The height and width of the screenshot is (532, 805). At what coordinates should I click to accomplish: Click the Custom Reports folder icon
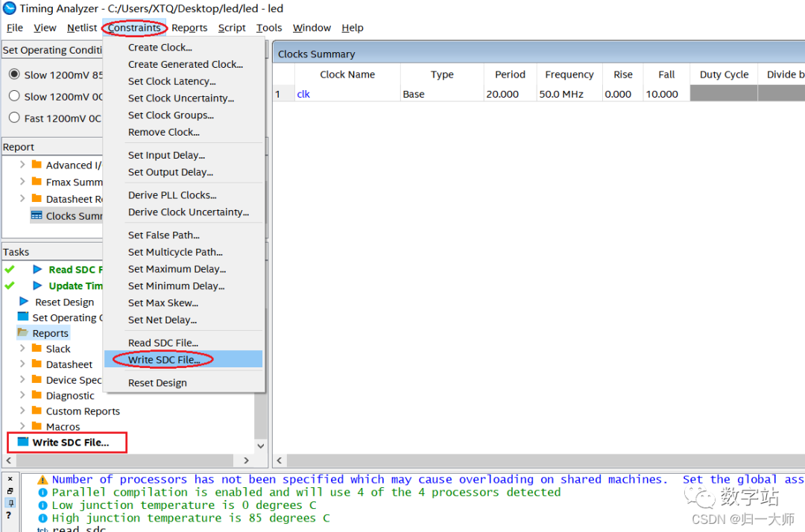(x=37, y=411)
